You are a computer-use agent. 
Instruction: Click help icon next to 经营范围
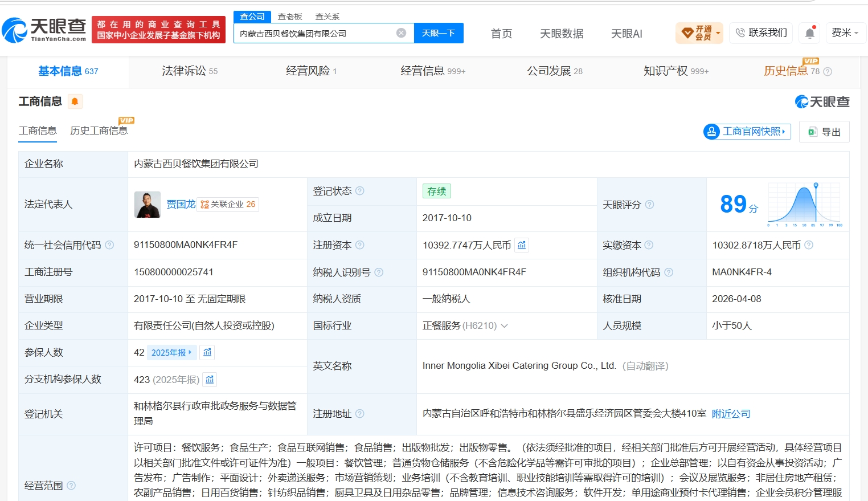click(x=71, y=486)
